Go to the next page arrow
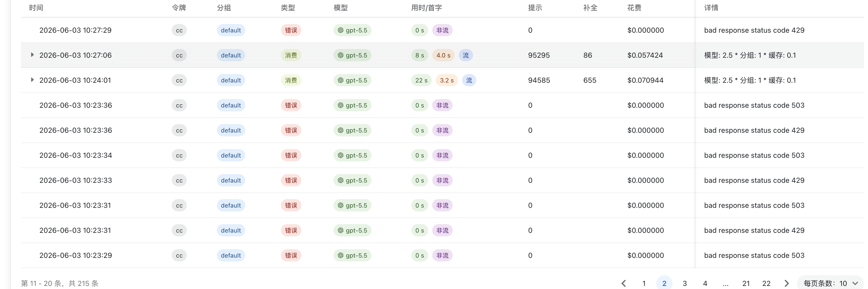Screen dimensions: 868x289 click(786, 283)
